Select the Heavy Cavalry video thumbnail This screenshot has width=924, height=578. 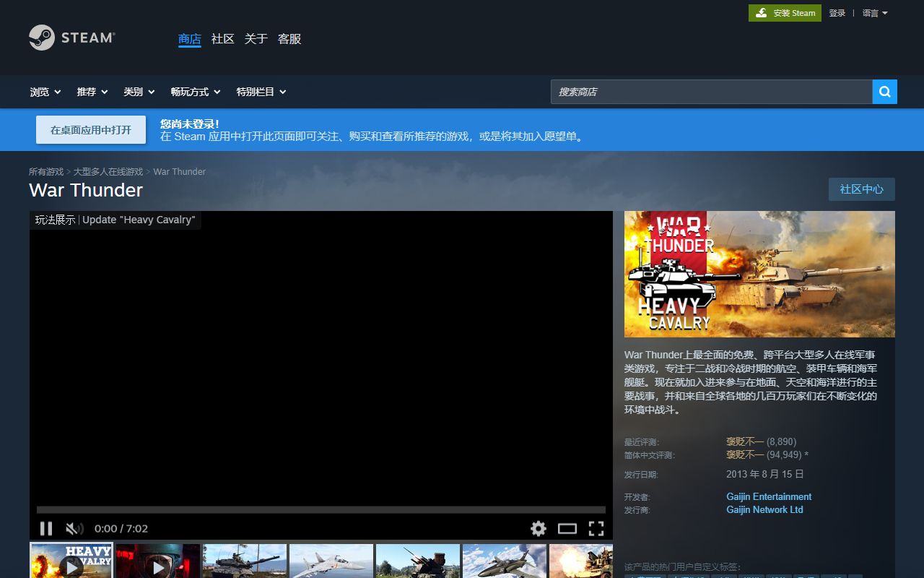coord(71,561)
